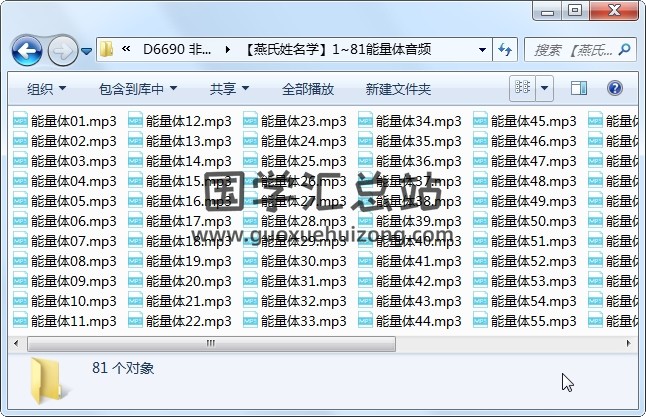Select file 能量体44.mp3
The width and height of the screenshot is (646, 417).
point(410,321)
